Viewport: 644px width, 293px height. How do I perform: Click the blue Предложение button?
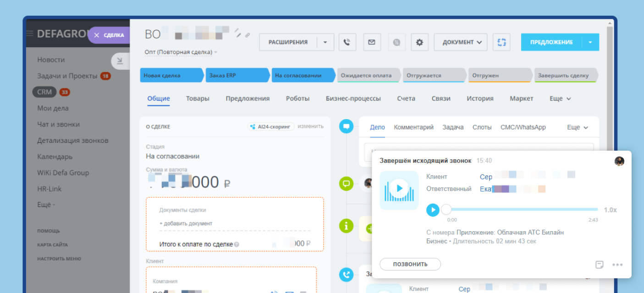tap(551, 42)
